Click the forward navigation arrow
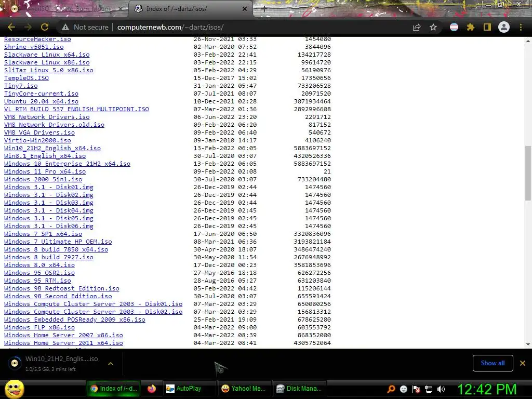This screenshot has height=399, width=532. [28, 27]
